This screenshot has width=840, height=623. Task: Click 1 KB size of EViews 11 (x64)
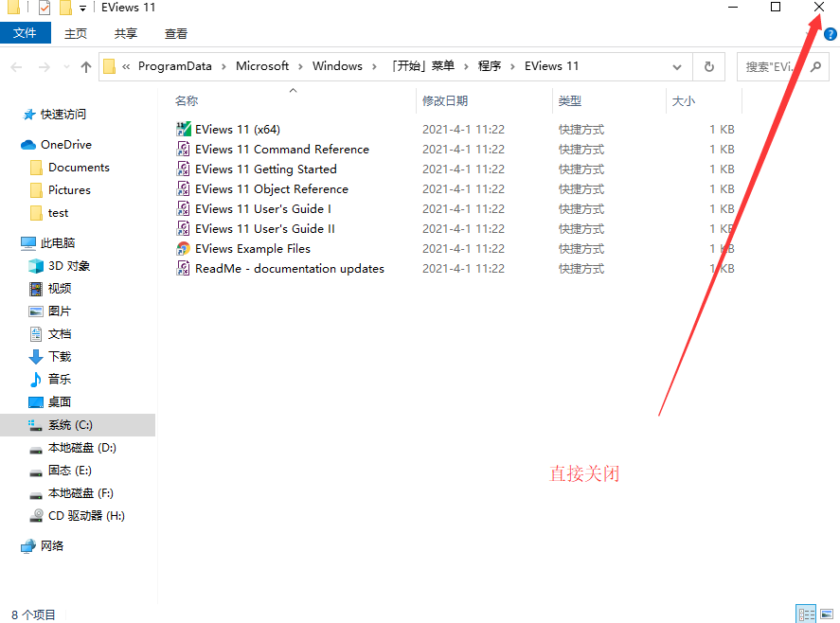point(722,129)
